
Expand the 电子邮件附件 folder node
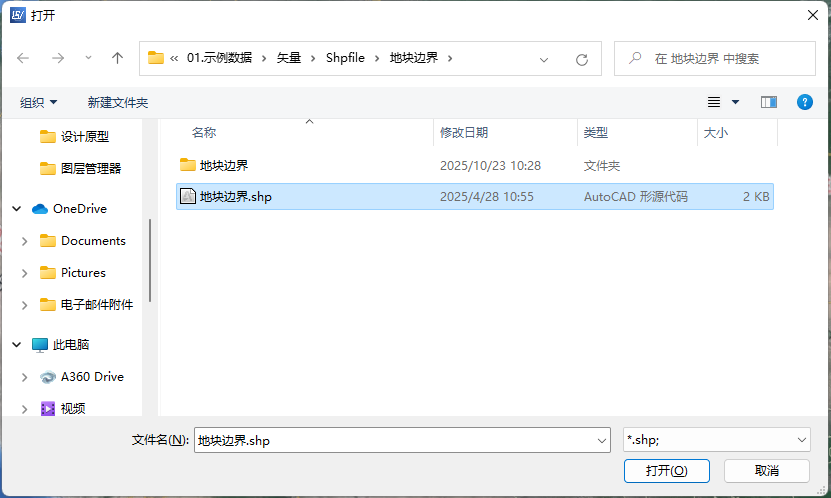click(x=24, y=305)
